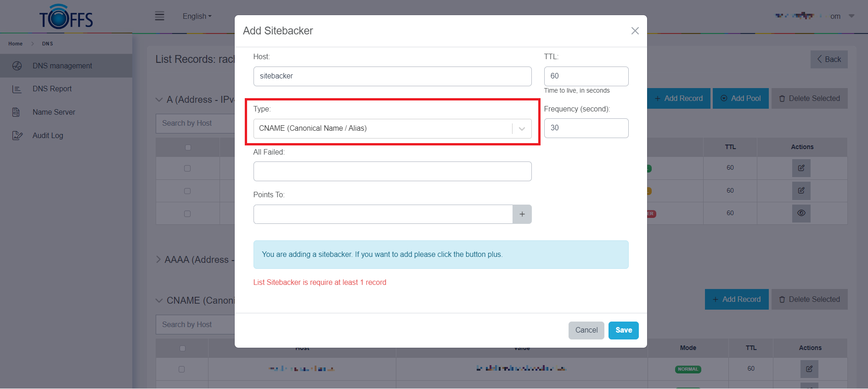Tick the select-all checkbox in A records header

pos(187,148)
